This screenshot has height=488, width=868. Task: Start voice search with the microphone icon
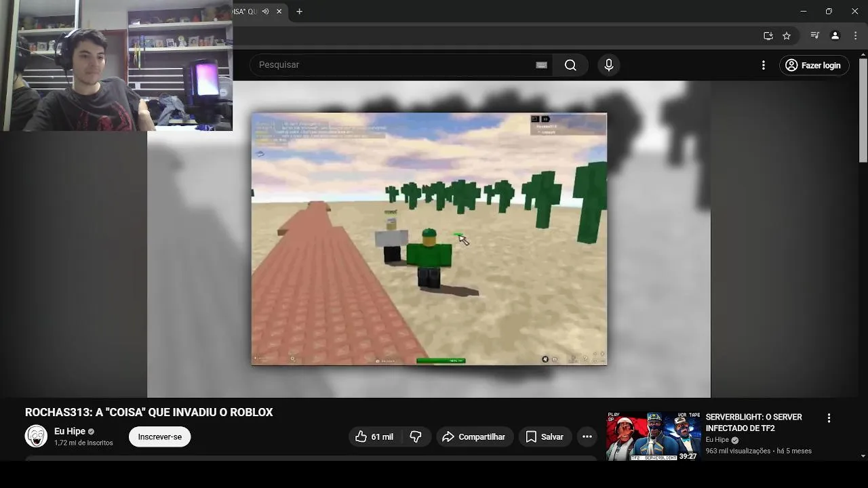pyautogui.click(x=609, y=65)
